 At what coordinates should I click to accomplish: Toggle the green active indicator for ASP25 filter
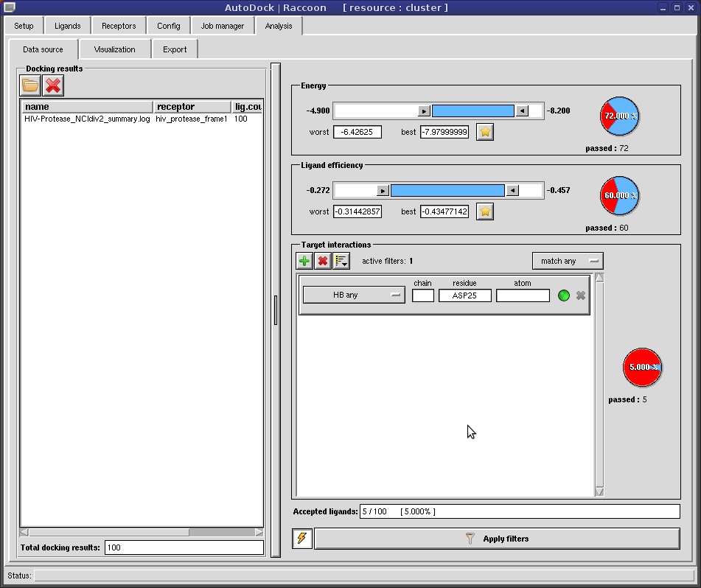pos(564,295)
